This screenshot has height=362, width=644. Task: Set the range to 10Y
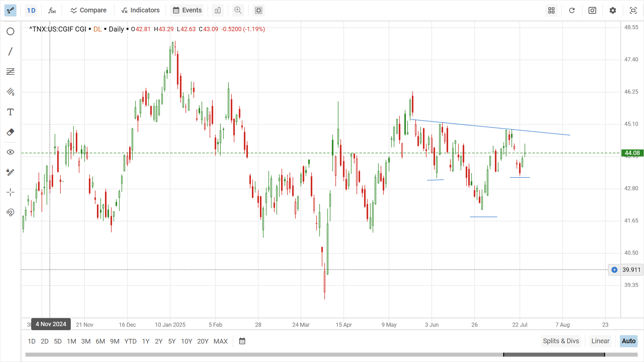click(x=186, y=341)
